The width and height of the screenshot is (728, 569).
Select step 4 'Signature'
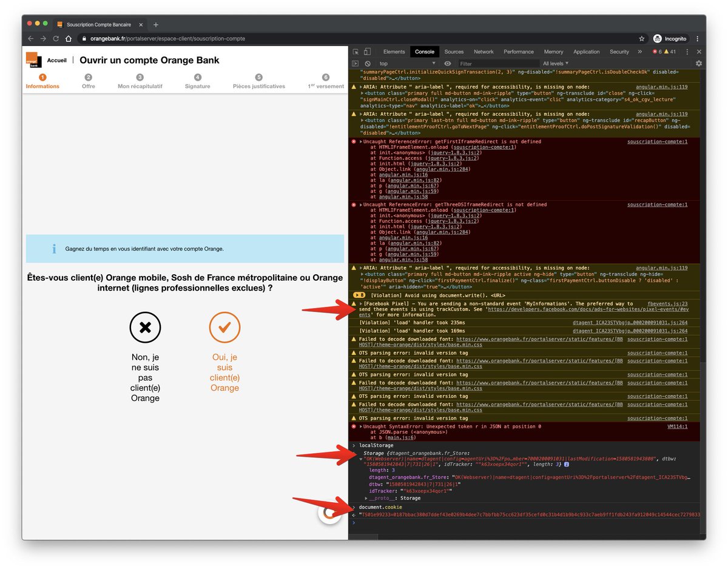(198, 81)
